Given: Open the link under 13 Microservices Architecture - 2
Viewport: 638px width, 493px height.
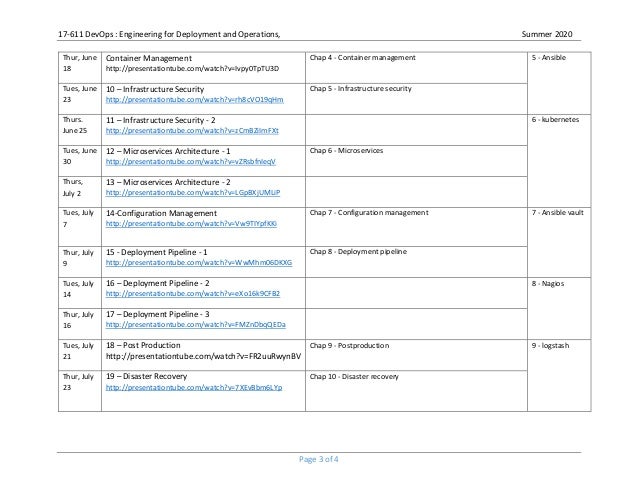Looking at the screenshot, I should click(193, 192).
